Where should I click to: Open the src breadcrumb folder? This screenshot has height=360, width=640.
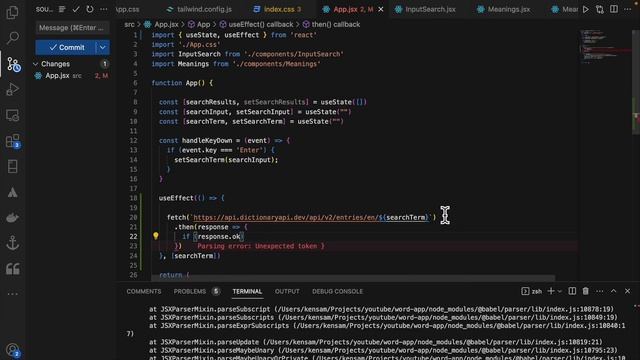coord(129,24)
